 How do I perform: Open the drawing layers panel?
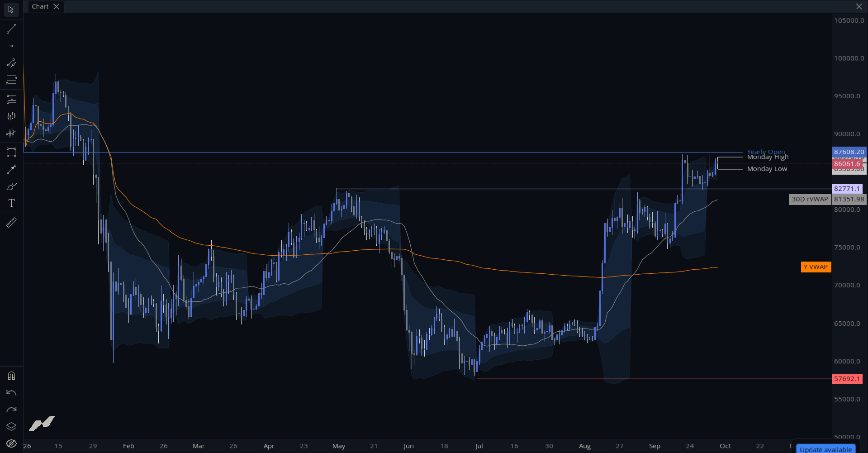pyautogui.click(x=11, y=427)
